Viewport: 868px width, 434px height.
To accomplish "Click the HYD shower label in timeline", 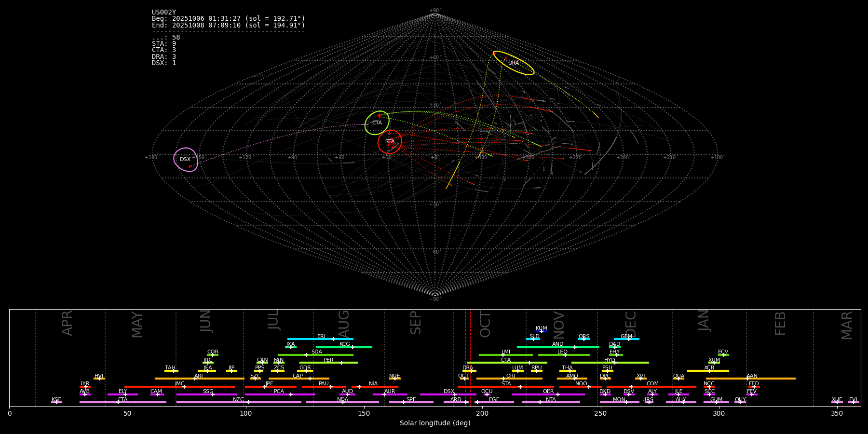I will 610,360.
